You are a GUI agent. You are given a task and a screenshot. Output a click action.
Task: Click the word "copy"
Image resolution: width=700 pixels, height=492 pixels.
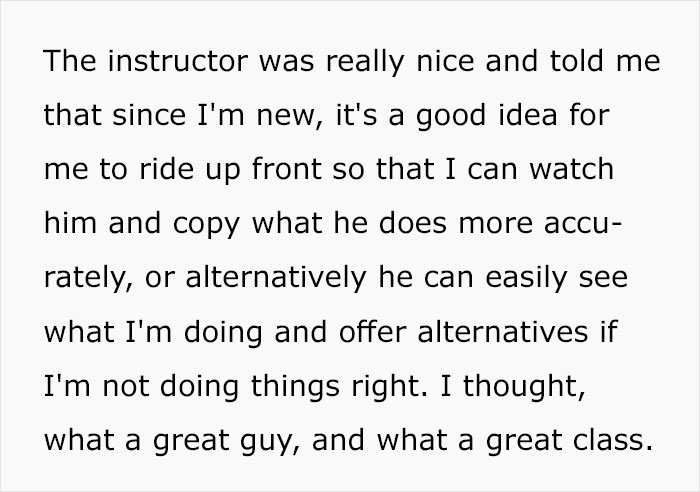[x=206, y=225]
